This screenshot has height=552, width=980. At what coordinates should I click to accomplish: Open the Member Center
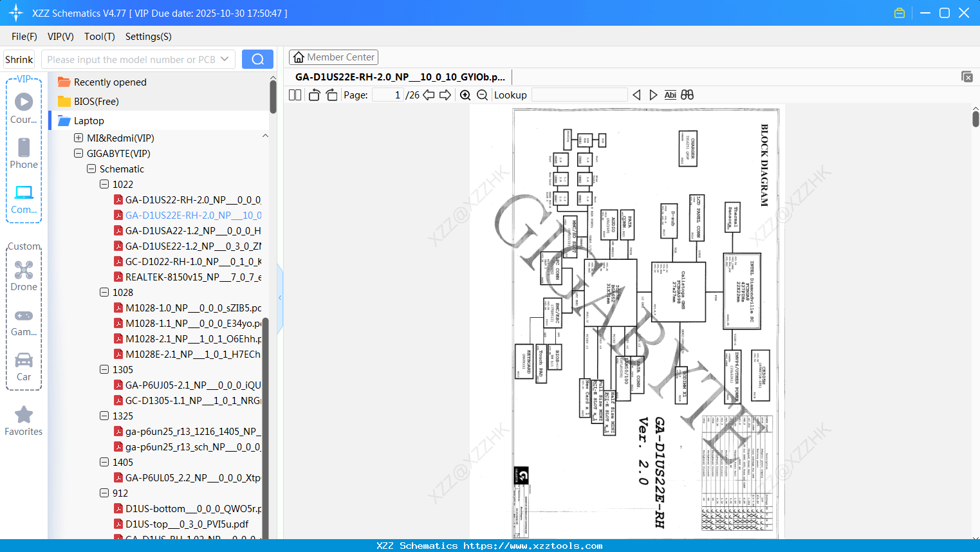[x=333, y=57]
